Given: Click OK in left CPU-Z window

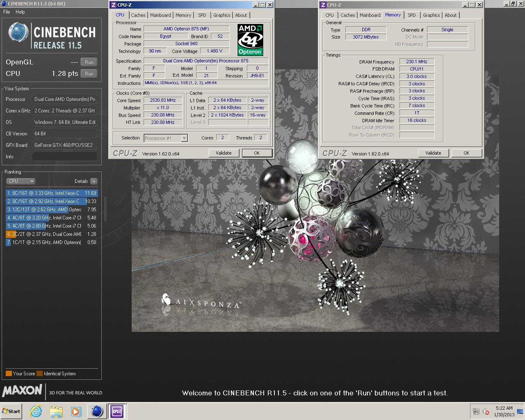Looking at the screenshot, I should 257,153.
